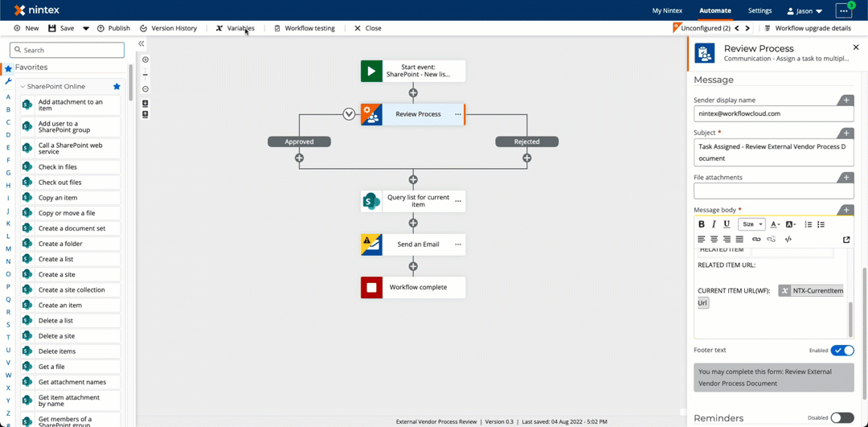Image resolution: width=868 pixels, height=427 pixels.
Task: Close the workflow designer
Action: [367, 28]
